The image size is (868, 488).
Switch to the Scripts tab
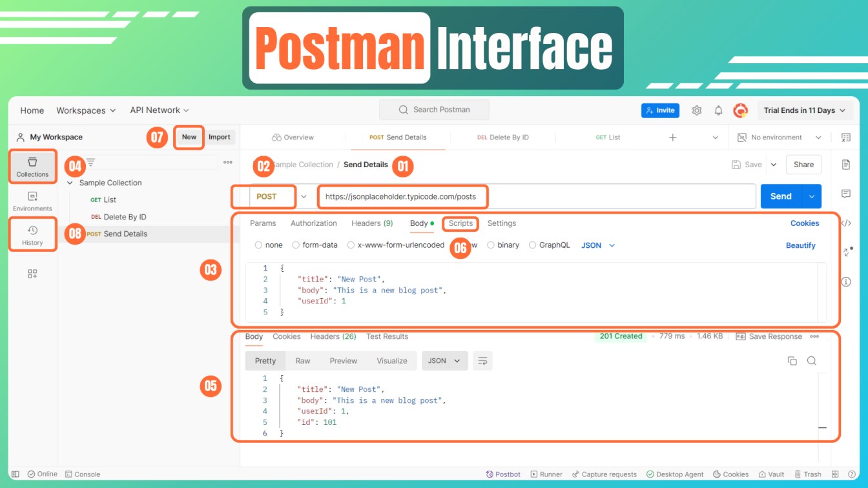pos(460,223)
